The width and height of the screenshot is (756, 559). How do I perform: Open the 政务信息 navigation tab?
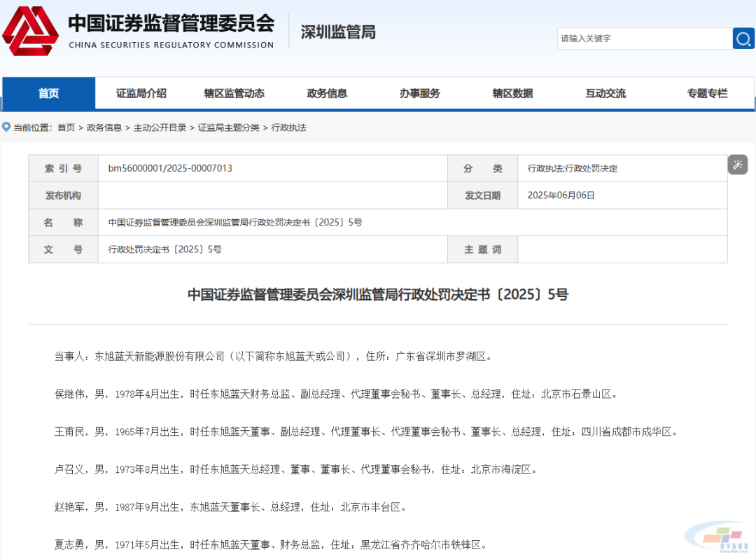point(327,93)
